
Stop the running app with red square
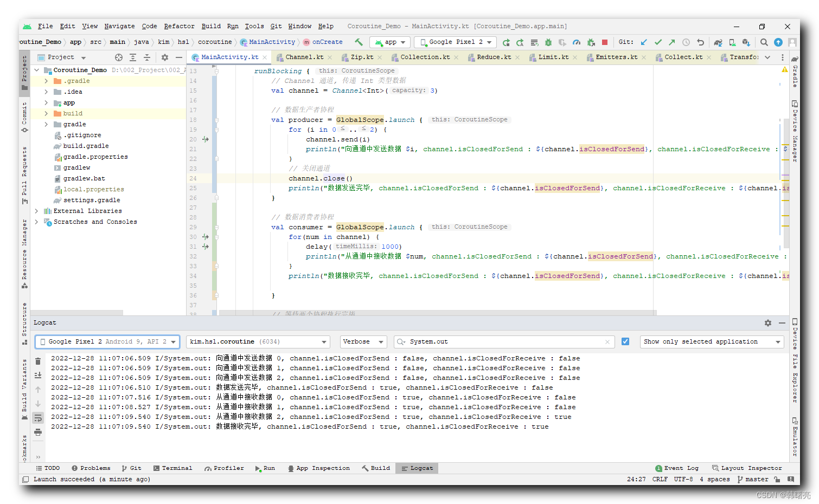(605, 42)
